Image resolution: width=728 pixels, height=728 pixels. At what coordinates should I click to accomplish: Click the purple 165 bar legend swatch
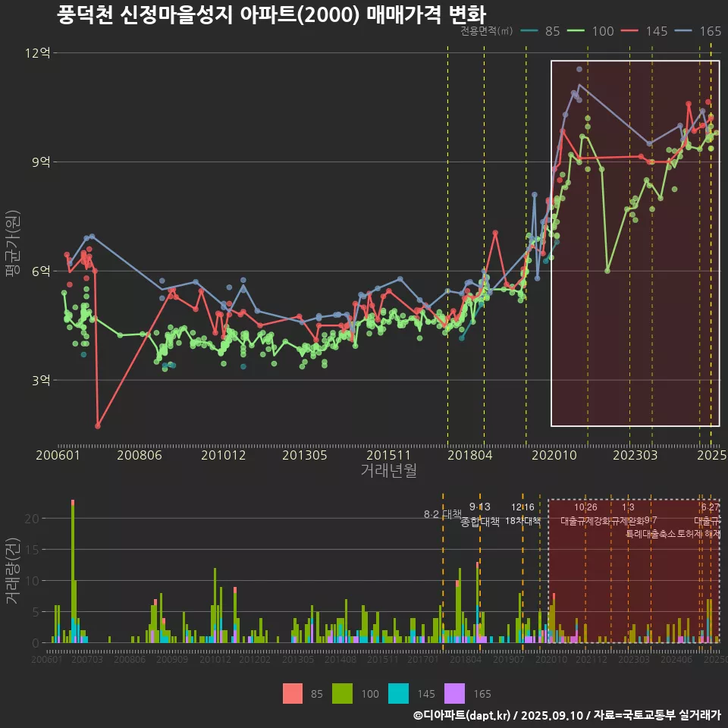[x=454, y=693]
